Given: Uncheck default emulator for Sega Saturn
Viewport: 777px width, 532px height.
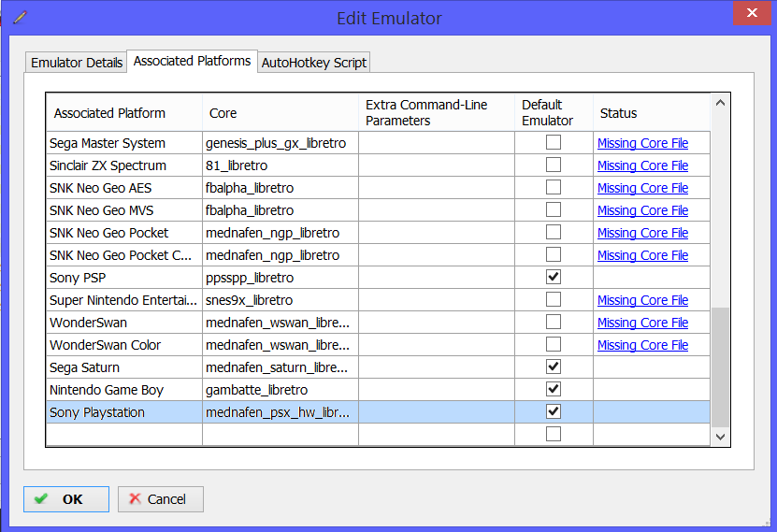Looking at the screenshot, I should (553, 367).
